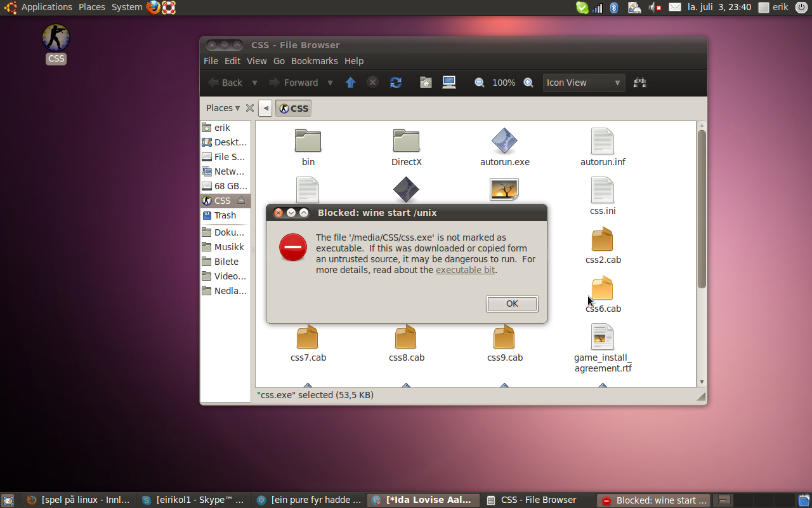
Task: Select the autorun.exe file icon
Action: pos(504,141)
